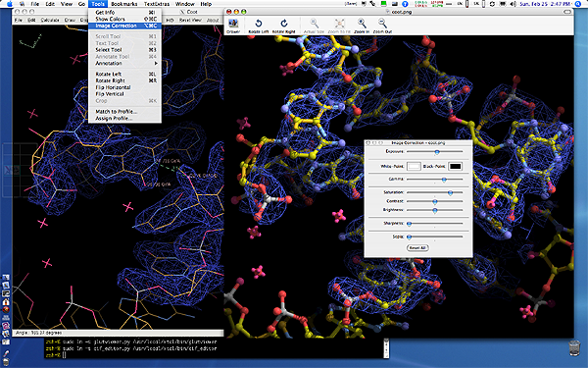The height and width of the screenshot is (368, 588).
Task: Click the toolbar toggle pill in coot.png title bar
Action: coord(567,12)
